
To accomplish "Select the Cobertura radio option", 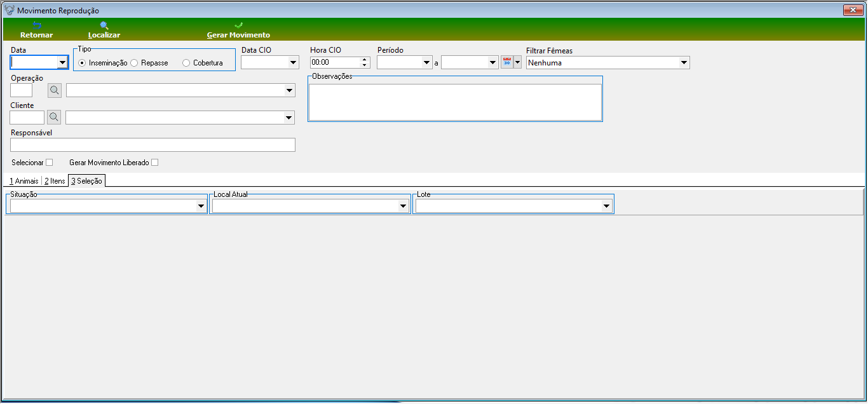I will pyautogui.click(x=186, y=63).
